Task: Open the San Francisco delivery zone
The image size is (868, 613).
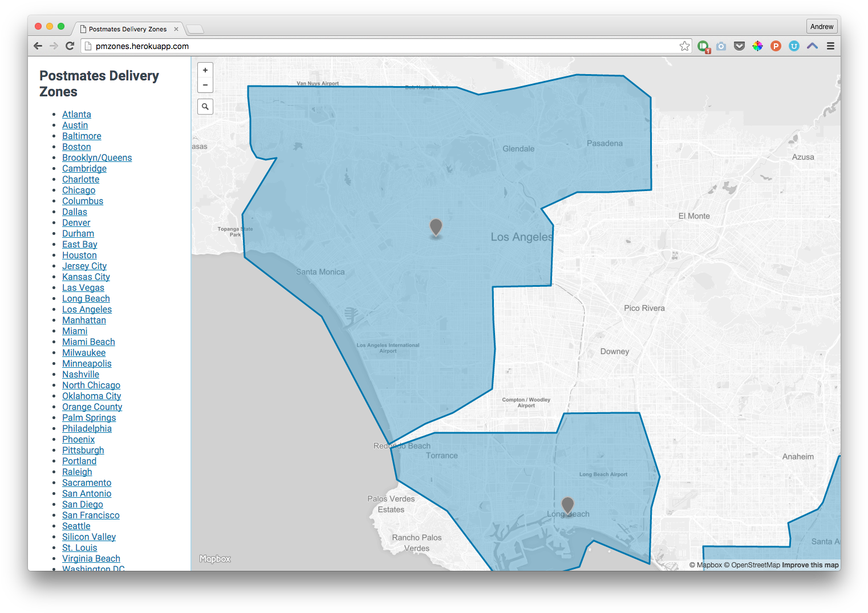Action: click(x=91, y=515)
